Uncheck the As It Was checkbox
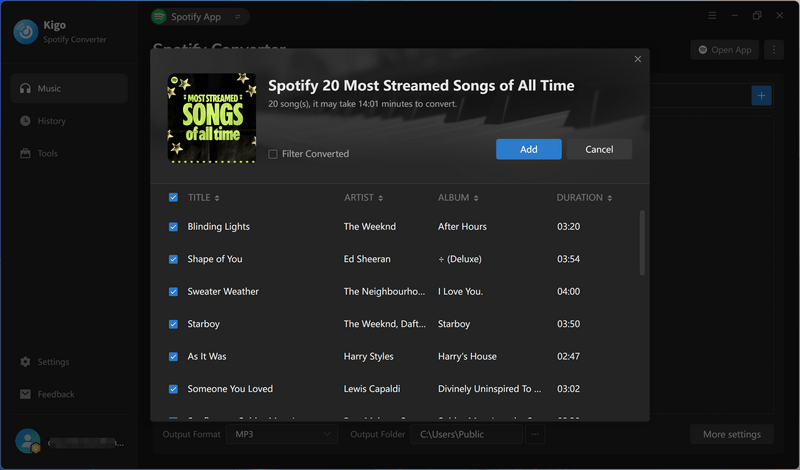Screen dimensions: 800x470 click(x=173, y=357)
